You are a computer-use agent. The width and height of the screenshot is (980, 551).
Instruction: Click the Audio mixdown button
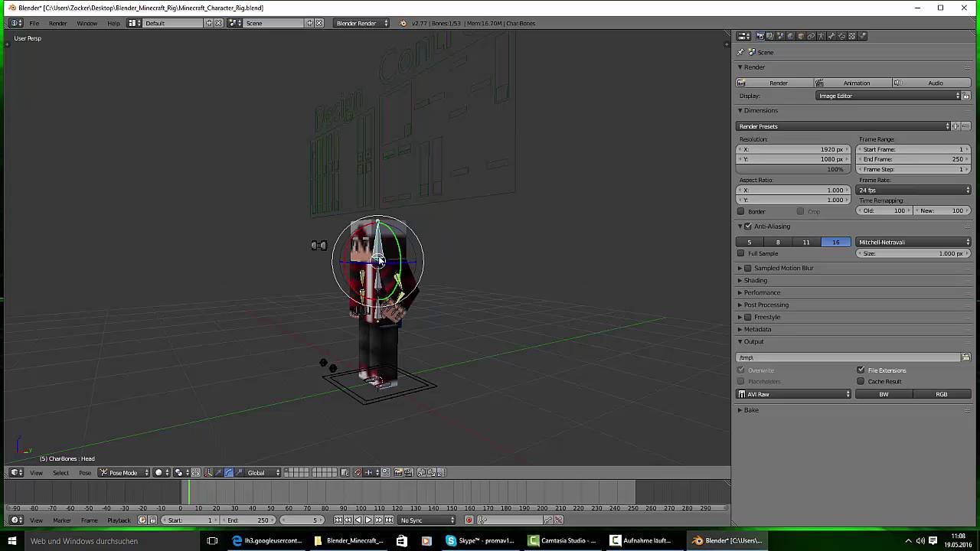tap(931, 83)
